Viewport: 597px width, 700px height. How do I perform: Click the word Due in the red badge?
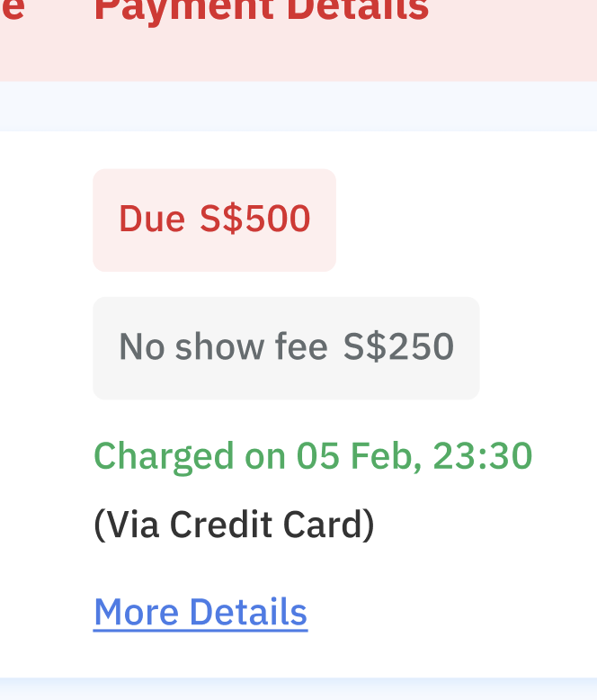152,220
